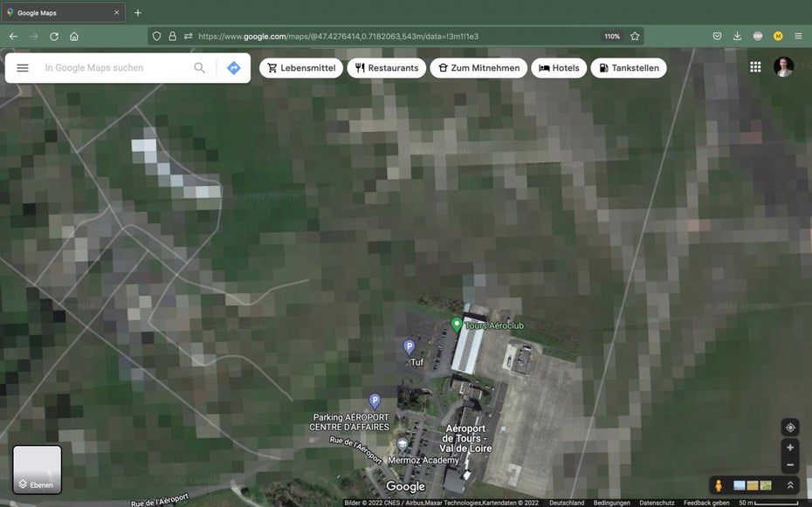
Task: Open the Datenschutz link in footer
Action: pos(657,503)
